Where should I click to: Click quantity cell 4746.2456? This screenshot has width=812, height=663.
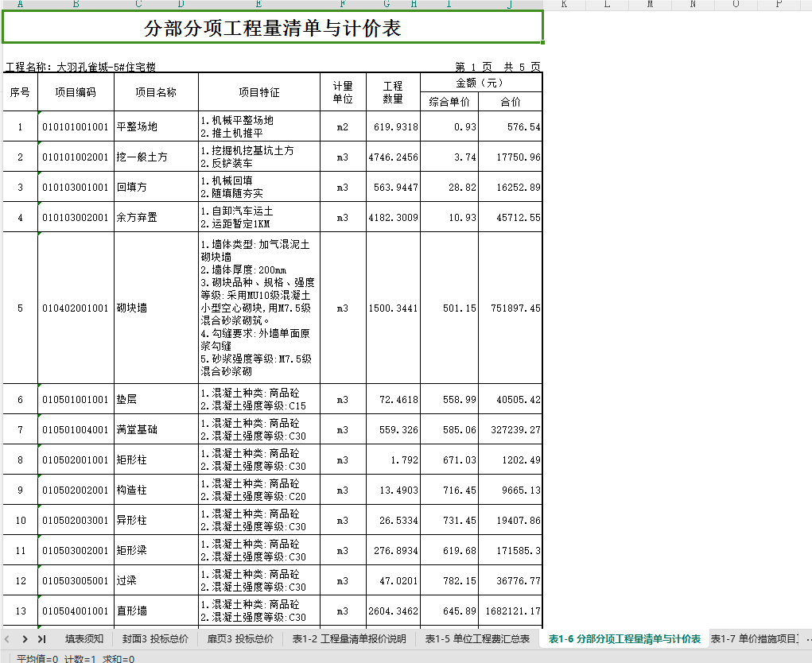click(393, 157)
